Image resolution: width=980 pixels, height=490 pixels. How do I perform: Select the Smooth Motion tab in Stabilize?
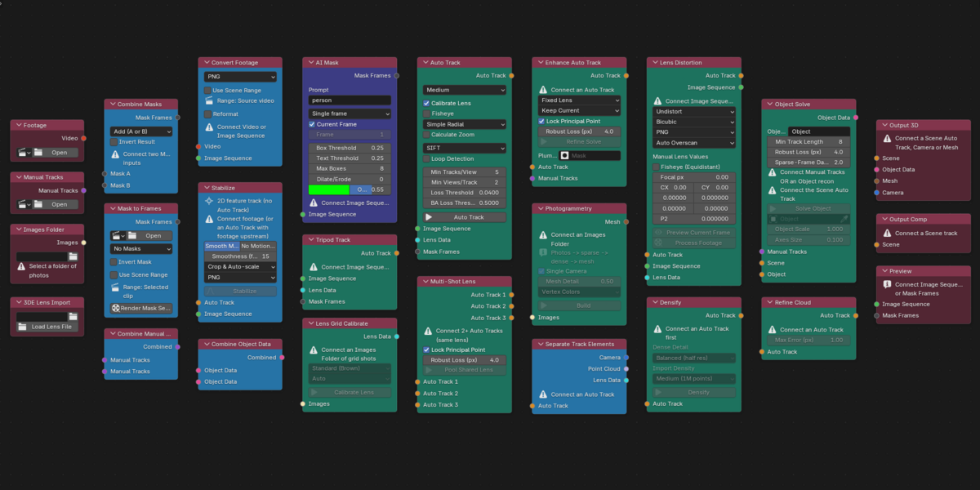pyautogui.click(x=221, y=246)
